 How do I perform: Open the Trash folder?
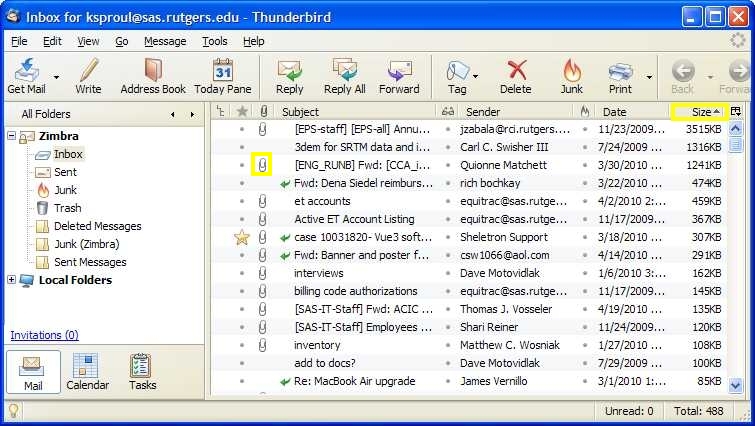pos(67,208)
